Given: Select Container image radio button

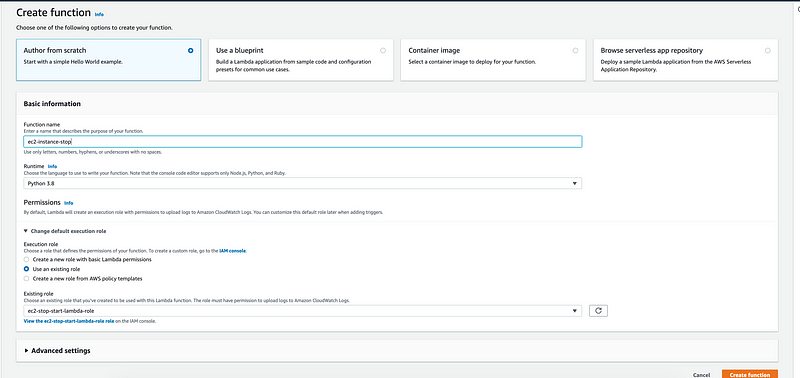Looking at the screenshot, I should tap(576, 51).
